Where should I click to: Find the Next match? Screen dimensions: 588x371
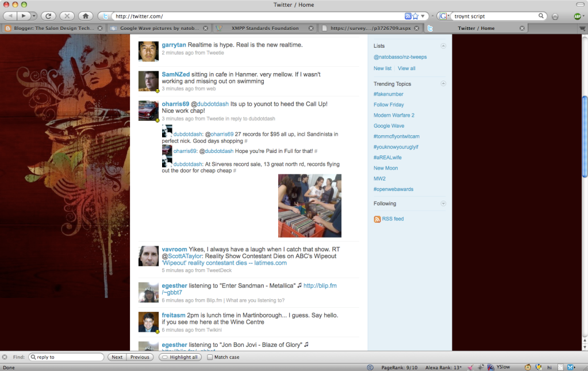click(x=117, y=357)
